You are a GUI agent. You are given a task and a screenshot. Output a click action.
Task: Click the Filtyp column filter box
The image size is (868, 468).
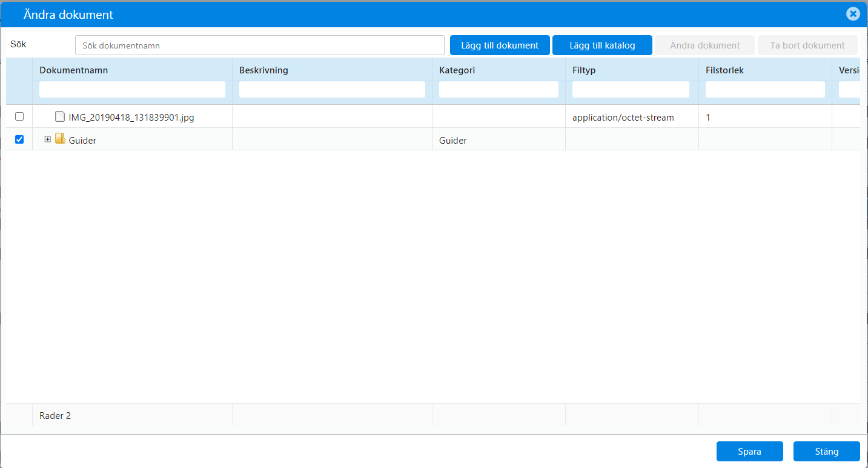(631, 90)
